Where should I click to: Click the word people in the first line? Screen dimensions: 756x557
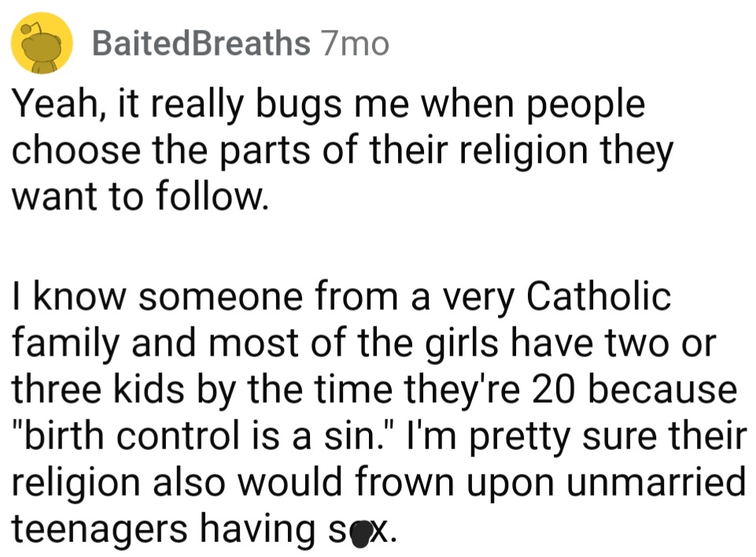pyautogui.click(x=585, y=105)
